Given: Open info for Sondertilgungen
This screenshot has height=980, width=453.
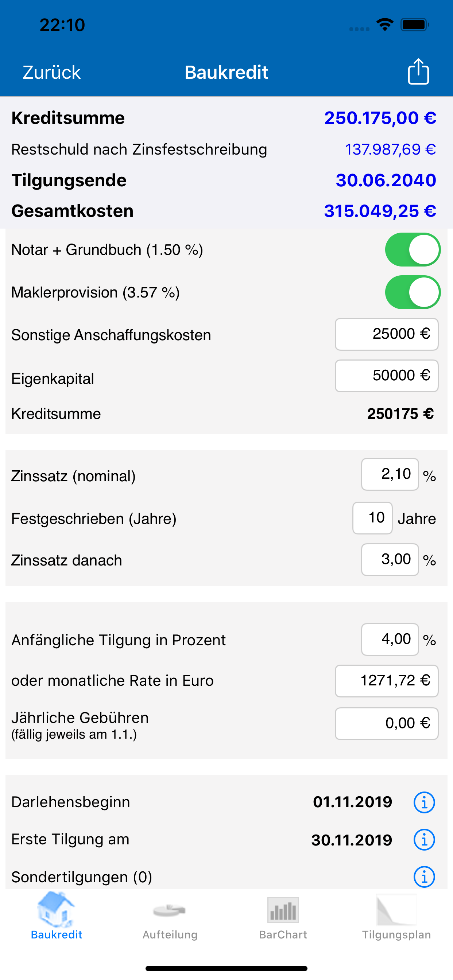Looking at the screenshot, I should pyautogui.click(x=424, y=877).
